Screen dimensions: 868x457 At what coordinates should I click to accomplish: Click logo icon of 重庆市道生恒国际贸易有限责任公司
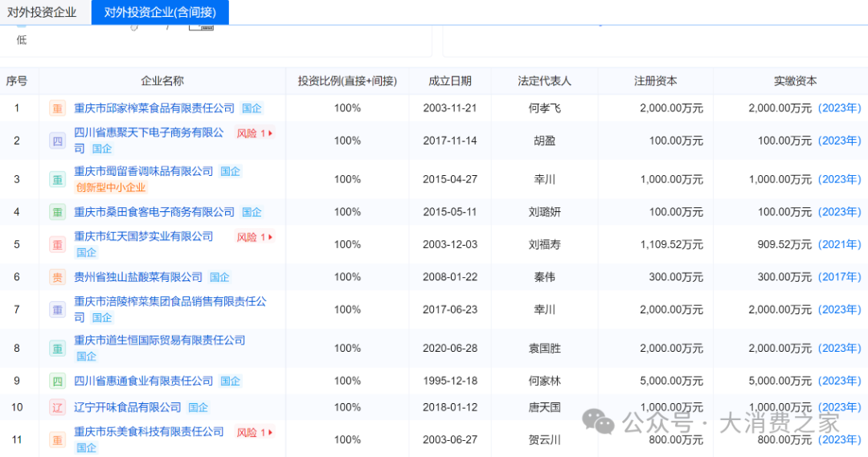pyautogui.click(x=57, y=349)
